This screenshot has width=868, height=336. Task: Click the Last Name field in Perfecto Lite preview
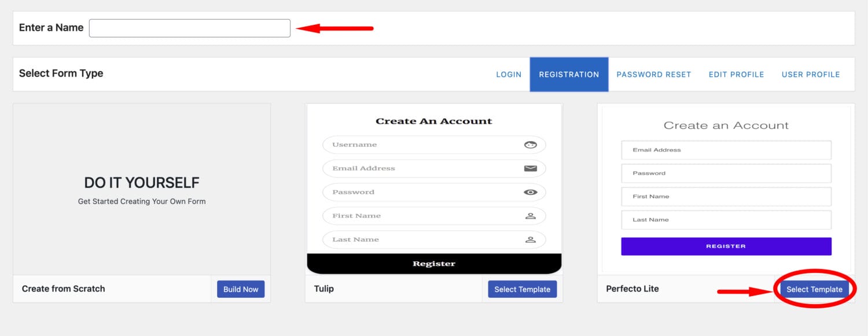726,220
